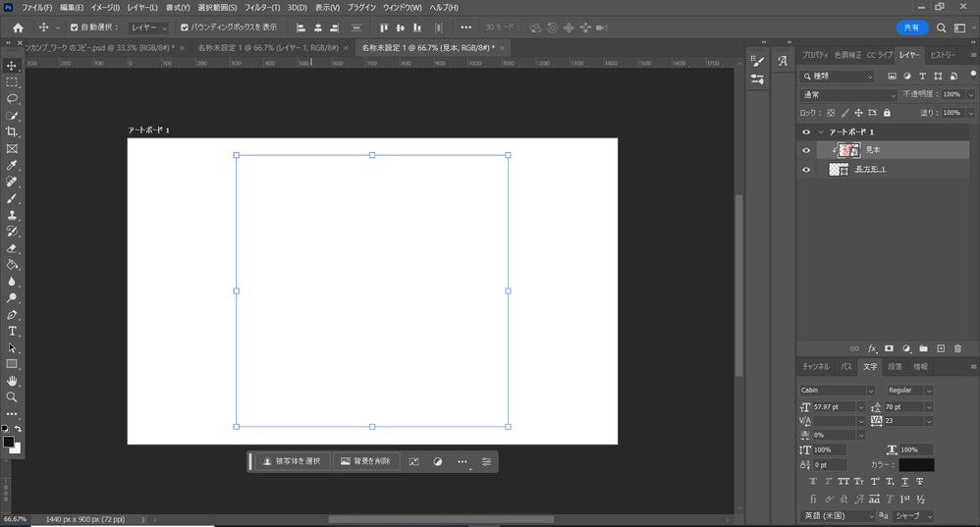Create a new layer group folder
Viewport: 980px width, 527px height.
pyautogui.click(x=923, y=348)
